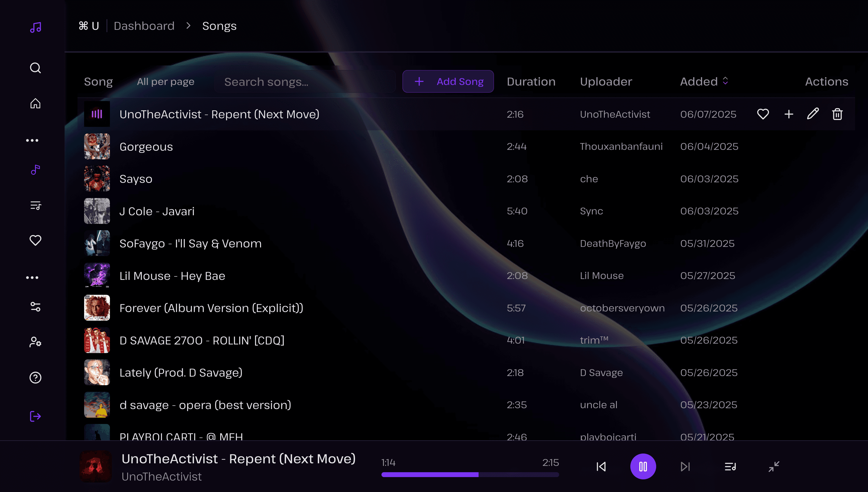The height and width of the screenshot is (492, 868).
Task: Open help question-mark icon in sidebar
Action: 36,377
